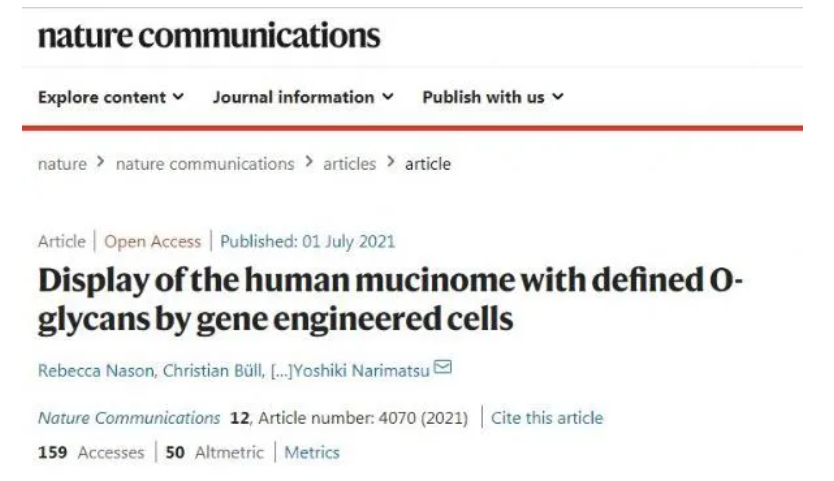
Task: Click the nature breadcrumb link
Action: point(62,164)
